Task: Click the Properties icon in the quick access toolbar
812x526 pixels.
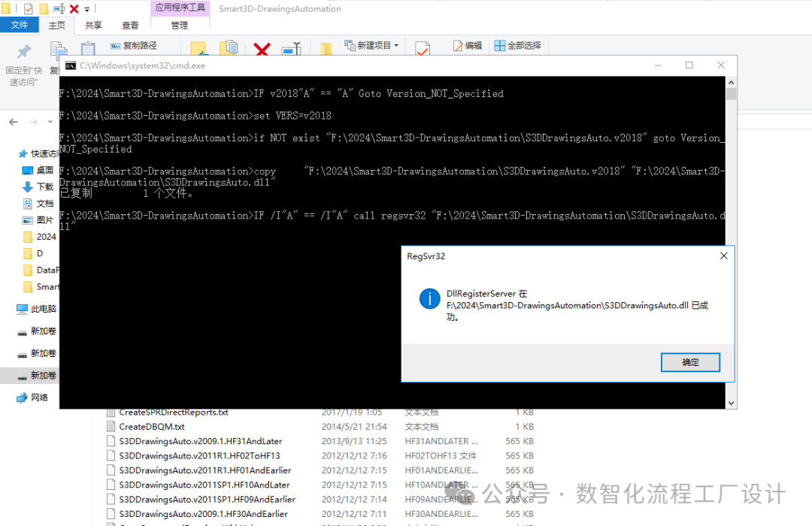Action: point(29,9)
